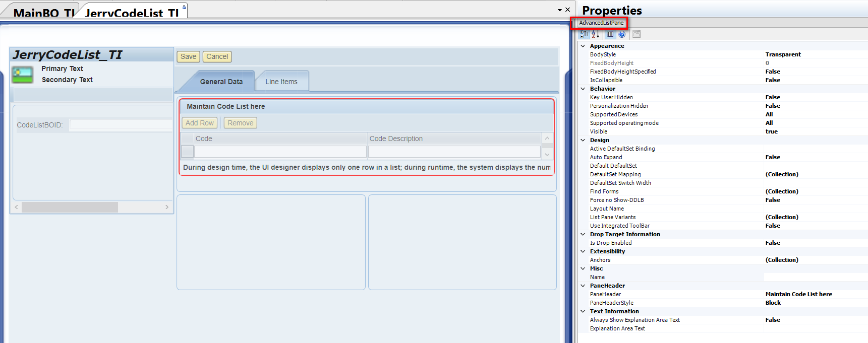Collapse the PaneHeader category
Image resolution: width=868 pixels, height=343 pixels.
(x=583, y=286)
